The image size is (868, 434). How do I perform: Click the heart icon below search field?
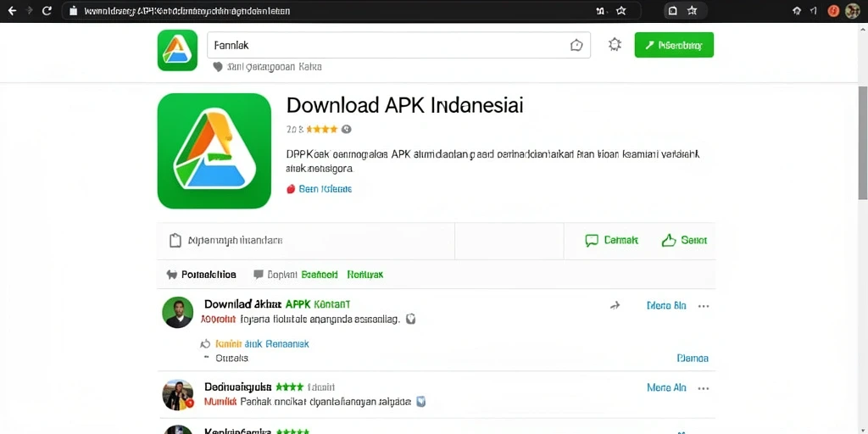218,67
